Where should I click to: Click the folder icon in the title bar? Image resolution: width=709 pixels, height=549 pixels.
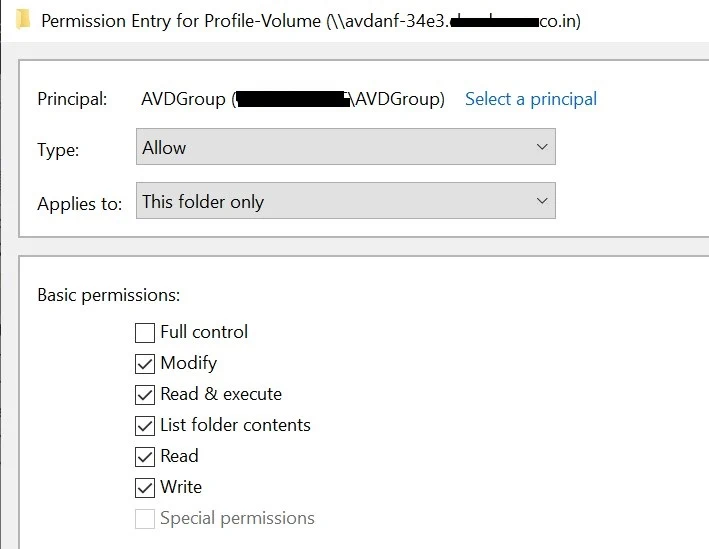click(23, 18)
